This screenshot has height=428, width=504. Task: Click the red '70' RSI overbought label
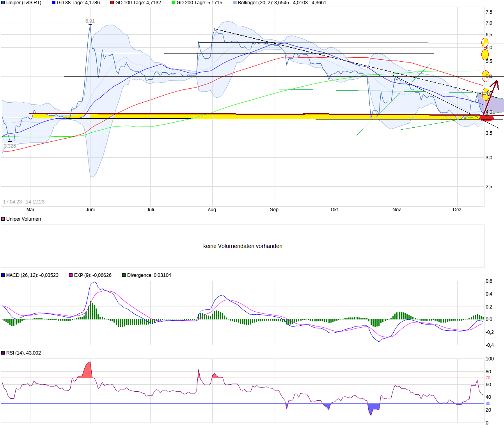pos(488,378)
